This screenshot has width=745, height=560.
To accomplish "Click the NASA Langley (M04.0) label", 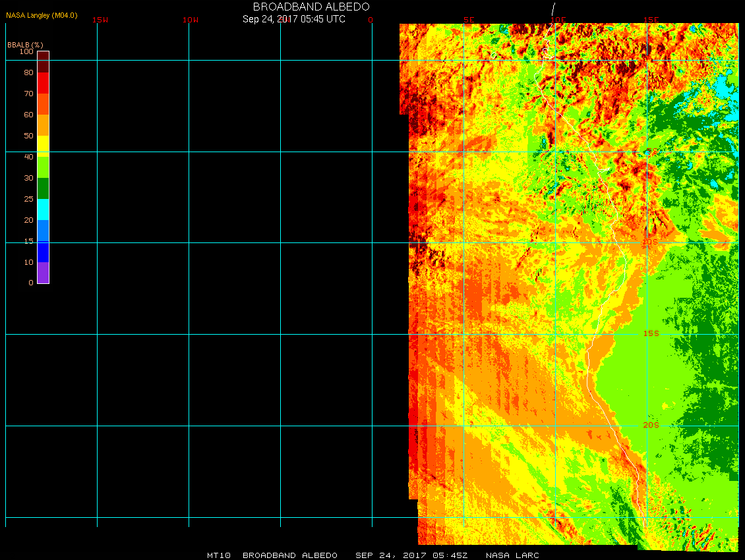I will 42,15.
